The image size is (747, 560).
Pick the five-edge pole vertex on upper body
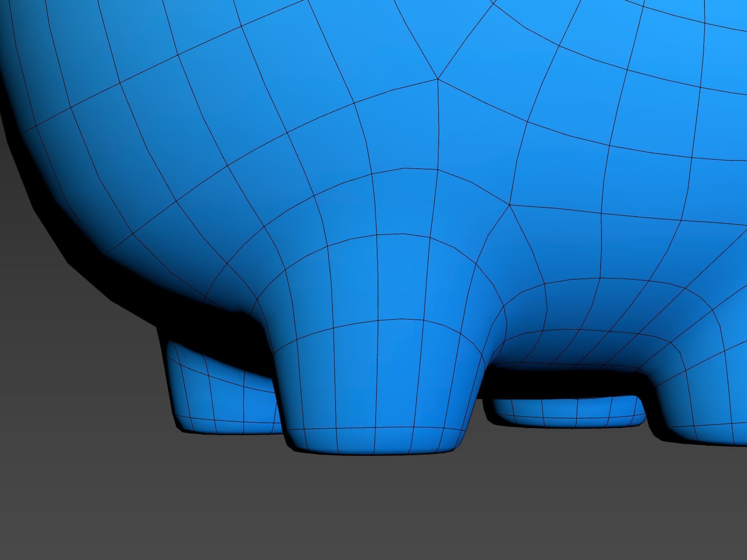coord(438,79)
